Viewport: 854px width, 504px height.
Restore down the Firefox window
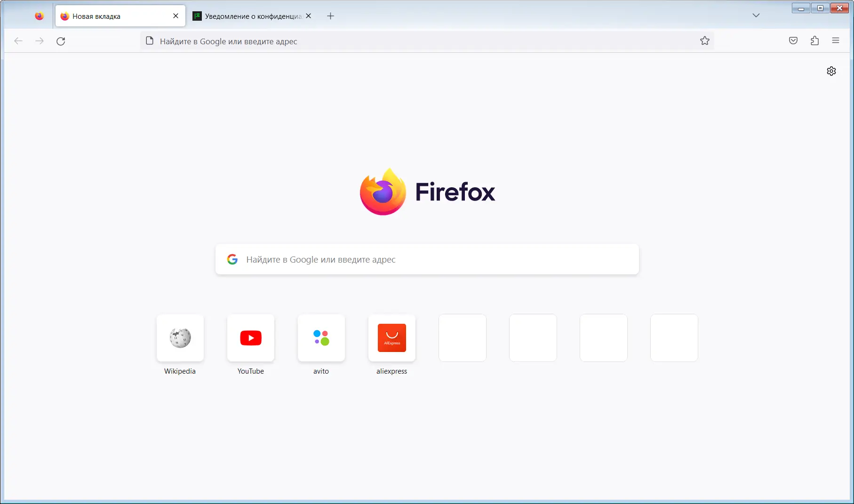[x=820, y=8]
